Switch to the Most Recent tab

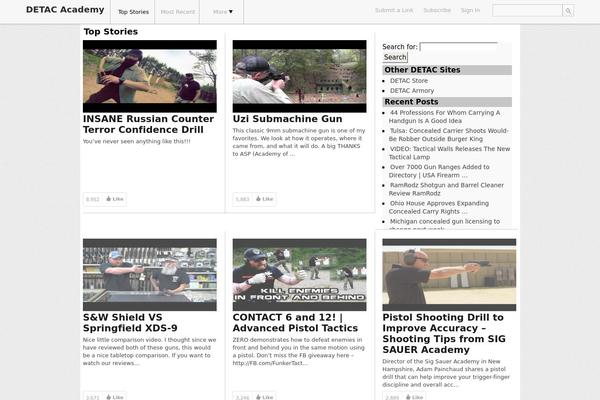click(178, 12)
